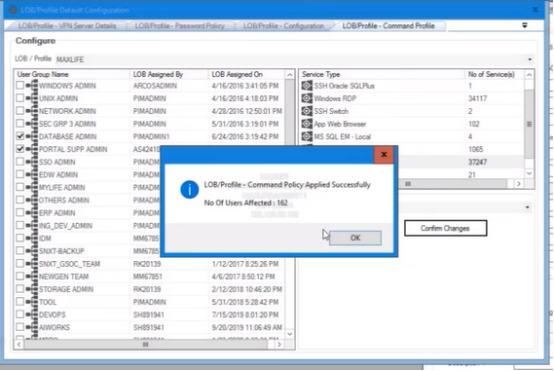
Task: Click service list scroll down arrow
Action: pos(529,173)
